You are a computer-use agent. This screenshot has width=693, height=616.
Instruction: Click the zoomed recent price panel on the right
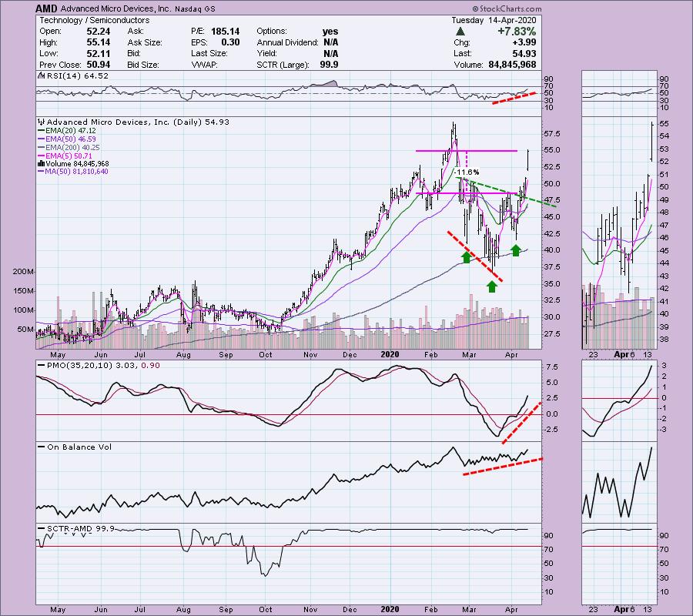tap(619, 233)
